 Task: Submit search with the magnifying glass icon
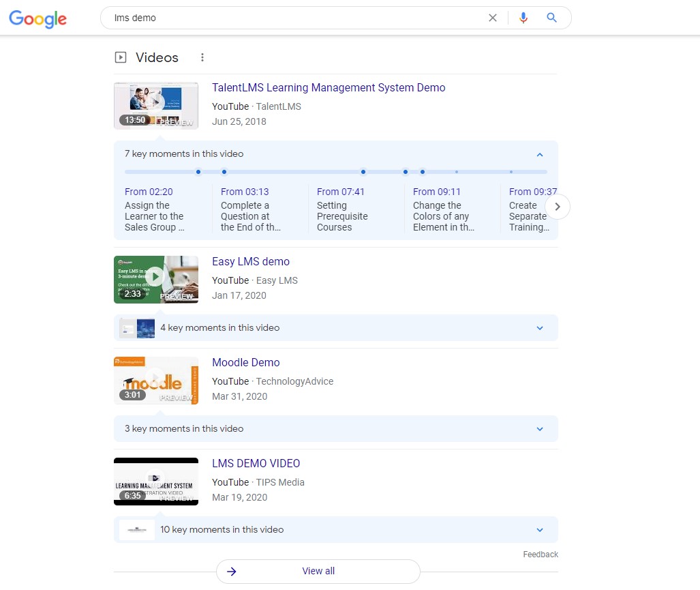coord(552,18)
